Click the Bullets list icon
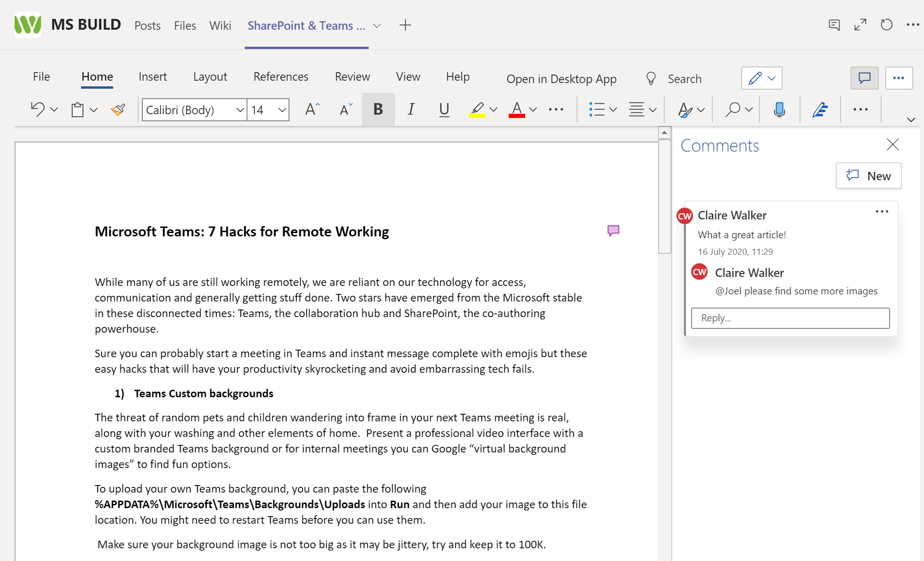Screen dimensions: 924x561 pyautogui.click(x=597, y=109)
